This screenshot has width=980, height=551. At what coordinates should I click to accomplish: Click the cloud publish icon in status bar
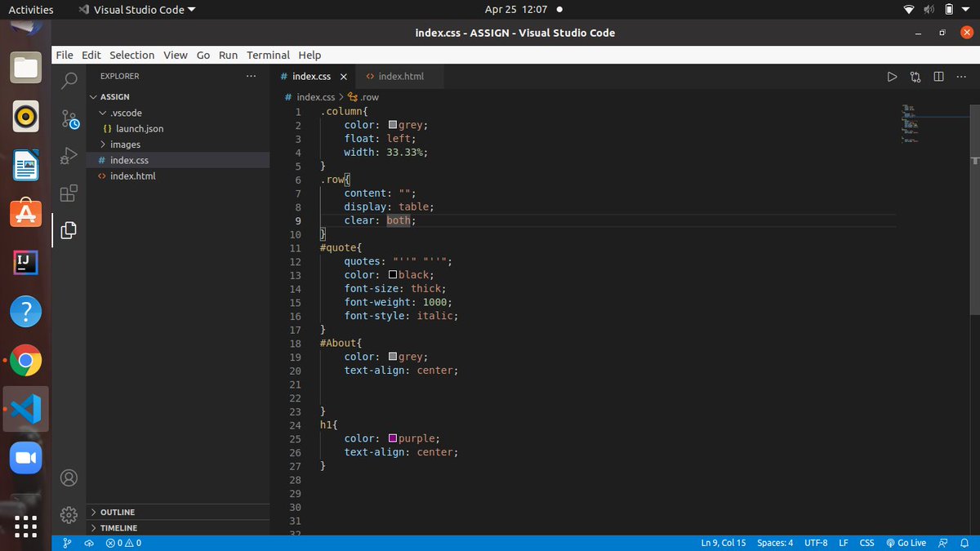click(89, 543)
